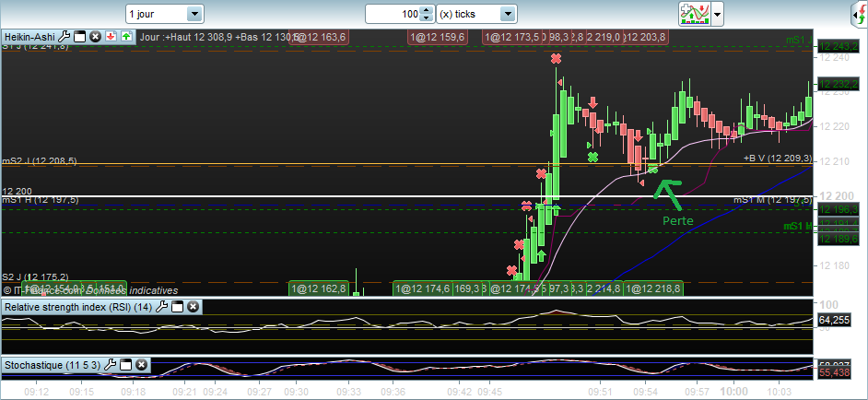Decrease the tick count with the down stepper

point(426,18)
